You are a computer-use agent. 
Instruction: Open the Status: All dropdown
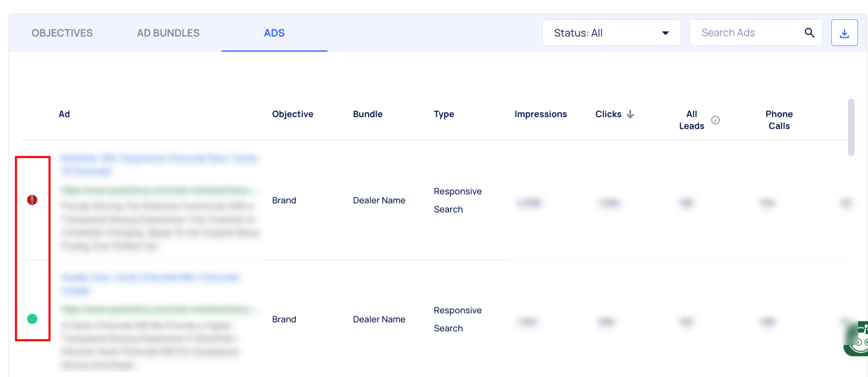611,33
